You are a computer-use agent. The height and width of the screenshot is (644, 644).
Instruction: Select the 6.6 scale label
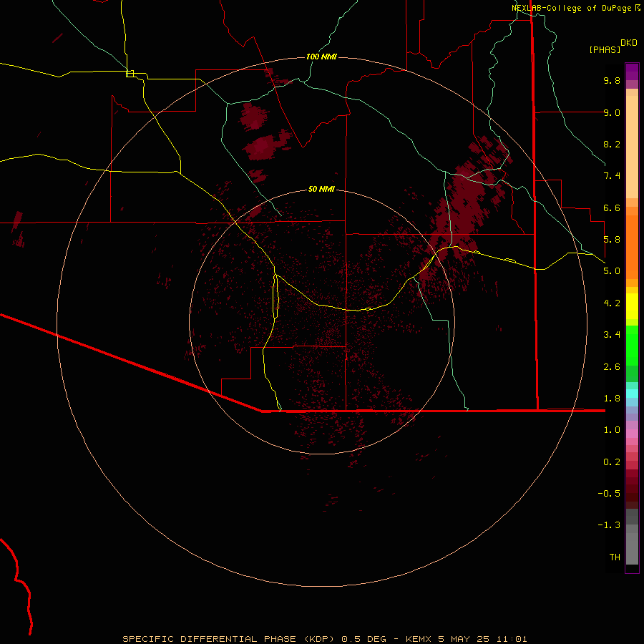(x=612, y=208)
